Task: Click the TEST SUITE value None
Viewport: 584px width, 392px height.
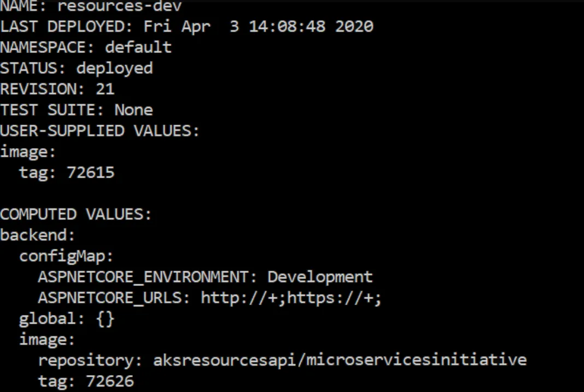Action: pos(134,110)
